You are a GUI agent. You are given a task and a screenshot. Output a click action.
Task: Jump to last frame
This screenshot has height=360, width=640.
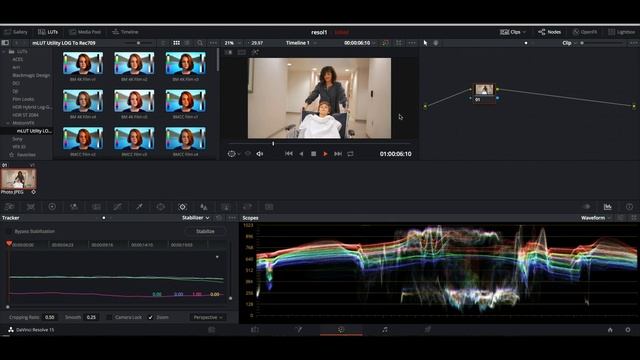pyautogui.click(x=338, y=154)
